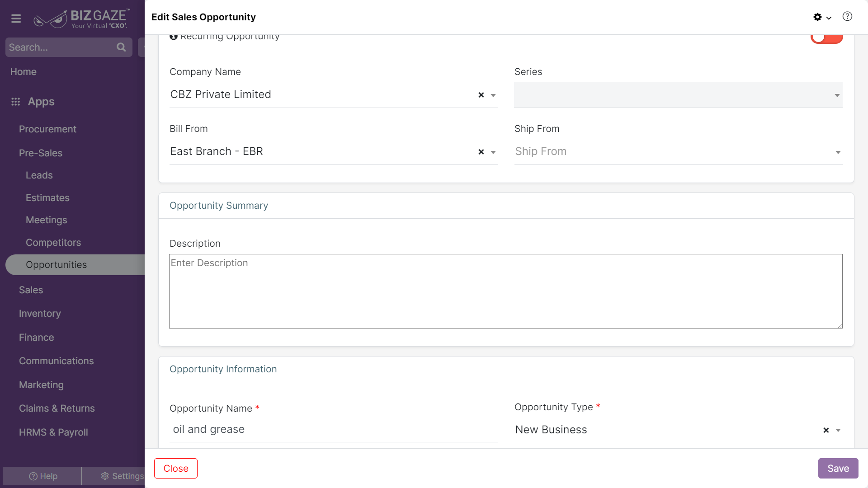Open the gear settings dropdown
Screen dimensions: 868x488
click(822, 17)
